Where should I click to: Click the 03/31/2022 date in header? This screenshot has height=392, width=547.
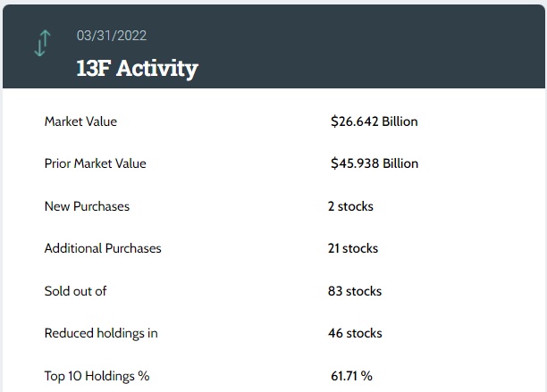(x=112, y=36)
